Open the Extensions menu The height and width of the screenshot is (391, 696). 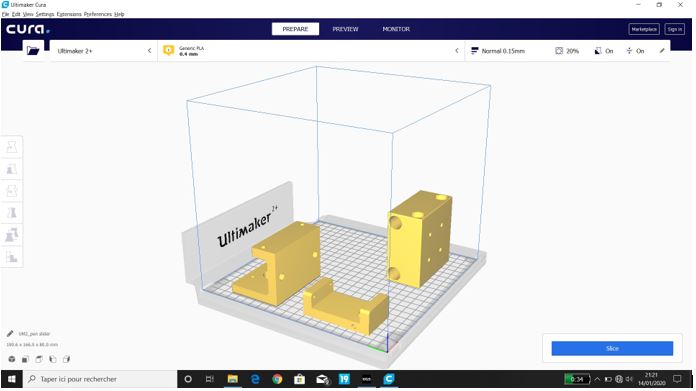tap(69, 14)
